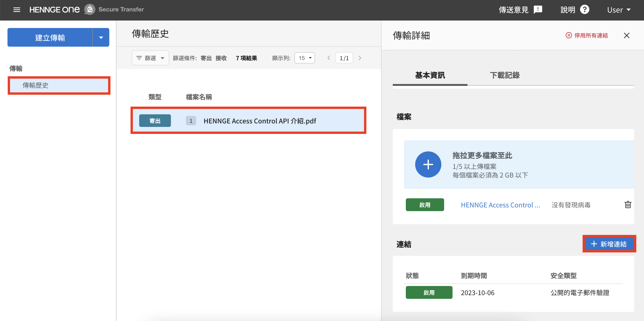Open the help question mark icon
The image size is (644, 321).
(x=584, y=10)
